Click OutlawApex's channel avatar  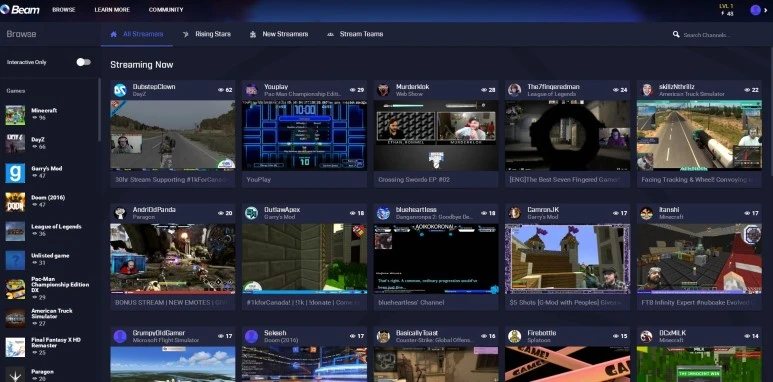coord(251,213)
